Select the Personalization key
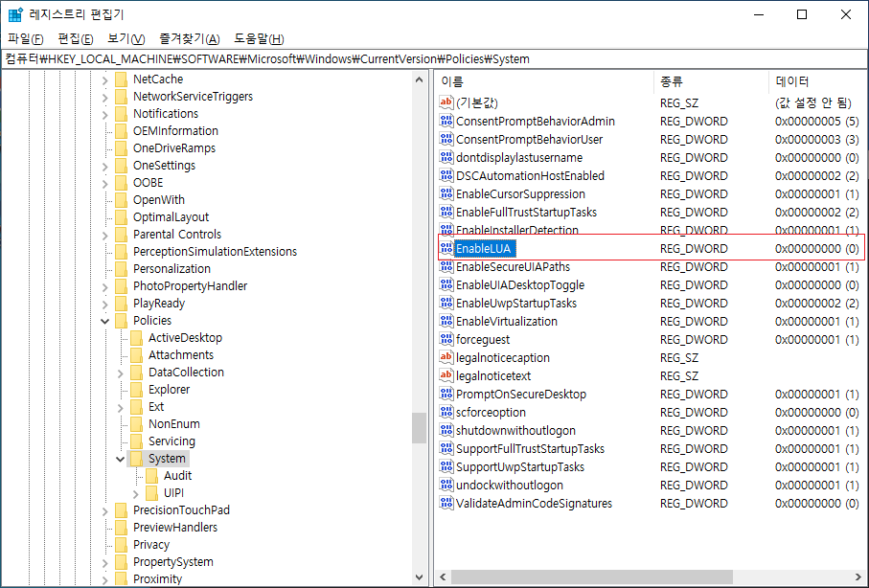This screenshot has width=869, height=588. [x=172, y=269]
